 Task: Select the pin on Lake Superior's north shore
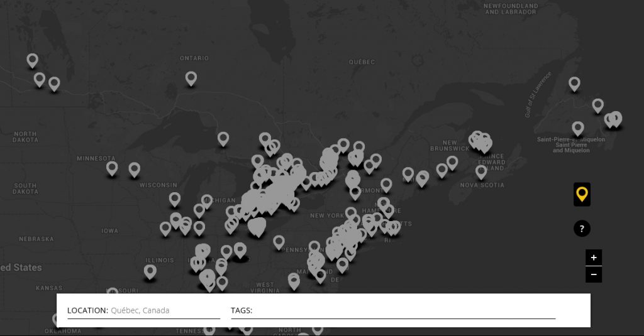coord(223,138)
